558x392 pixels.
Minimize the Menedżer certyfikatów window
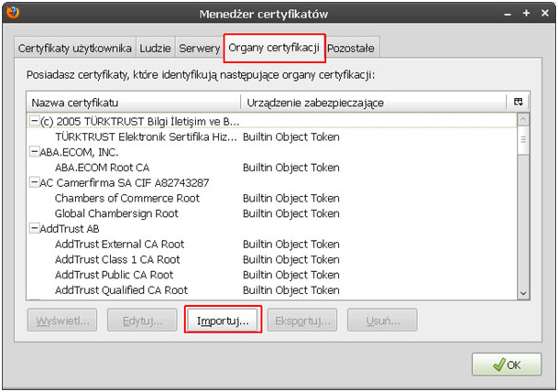pyautogui.click(x=508, y=15)
